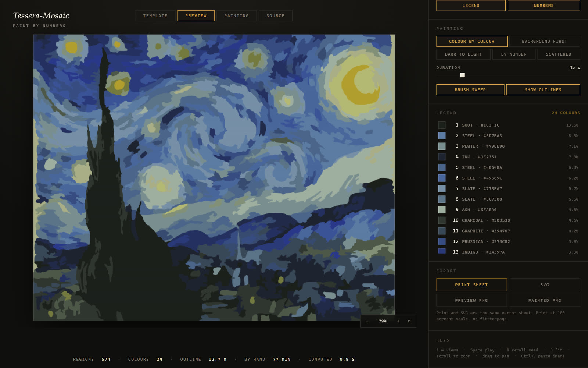Select Background First painting order

[x=544, y=42]
